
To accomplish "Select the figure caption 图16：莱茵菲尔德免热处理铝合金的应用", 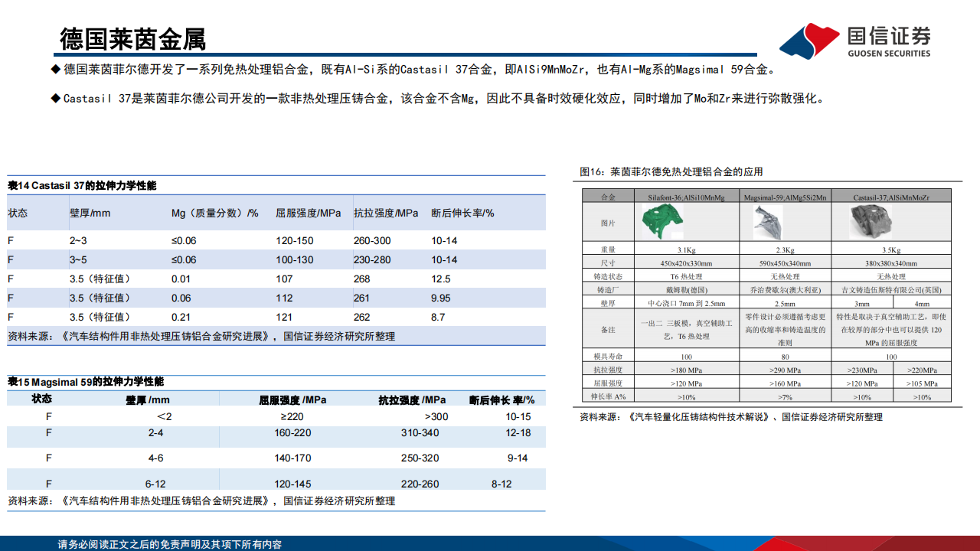I will pyautogui.click(x=671, y=171).
